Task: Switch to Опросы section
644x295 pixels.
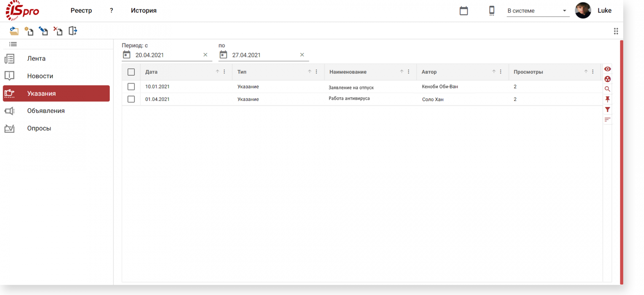Action: [x=56, y=128]
